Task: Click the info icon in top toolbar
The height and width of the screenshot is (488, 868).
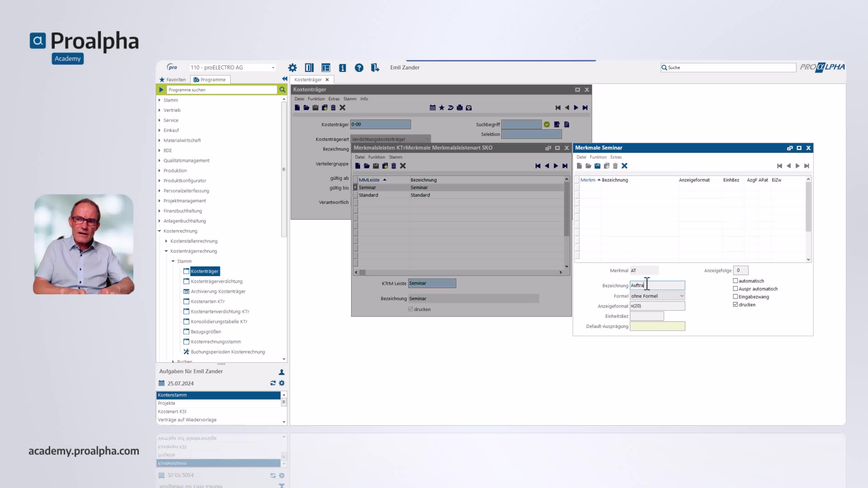Action: (342, 68)
